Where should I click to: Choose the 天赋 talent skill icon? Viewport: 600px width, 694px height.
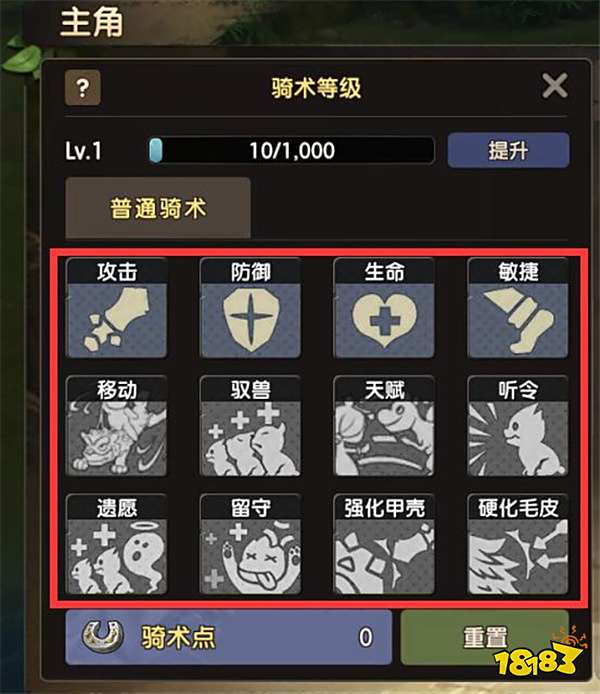coord(384,426)
